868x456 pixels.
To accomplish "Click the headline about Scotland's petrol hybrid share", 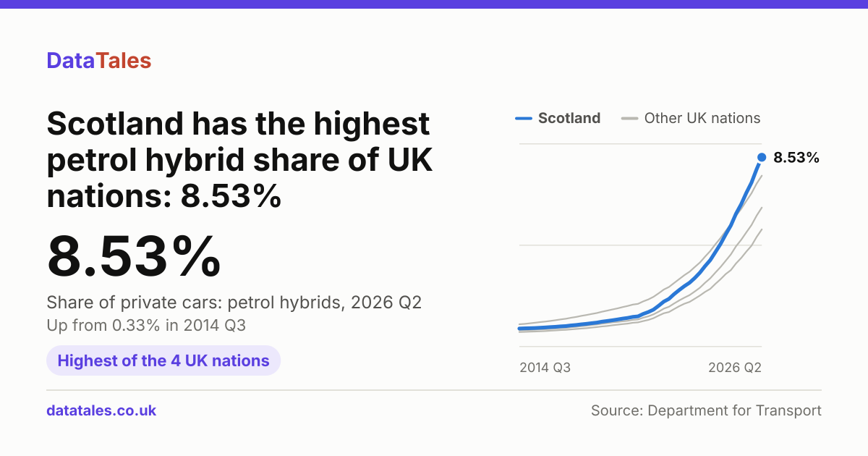I will 239,160.
